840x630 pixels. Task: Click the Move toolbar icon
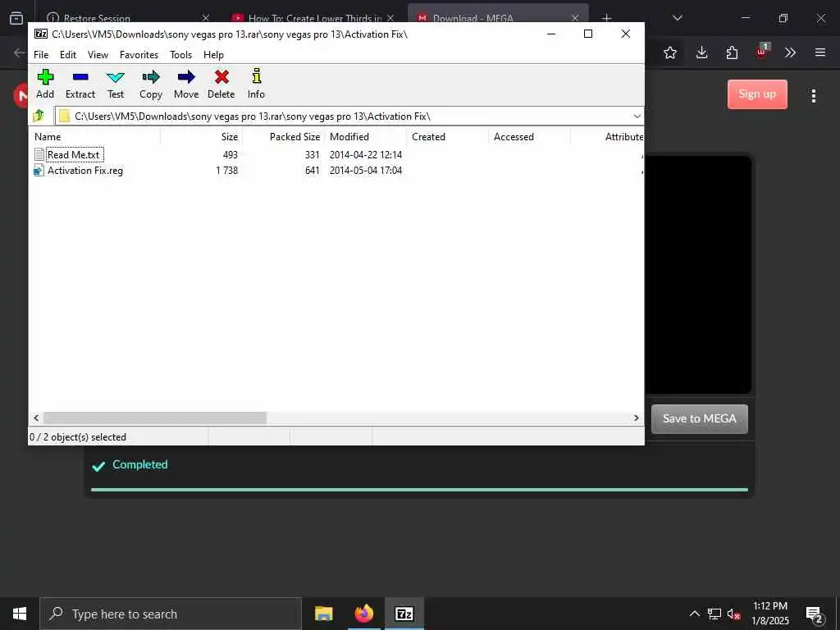pyautogui.click(x=186, y=77)
